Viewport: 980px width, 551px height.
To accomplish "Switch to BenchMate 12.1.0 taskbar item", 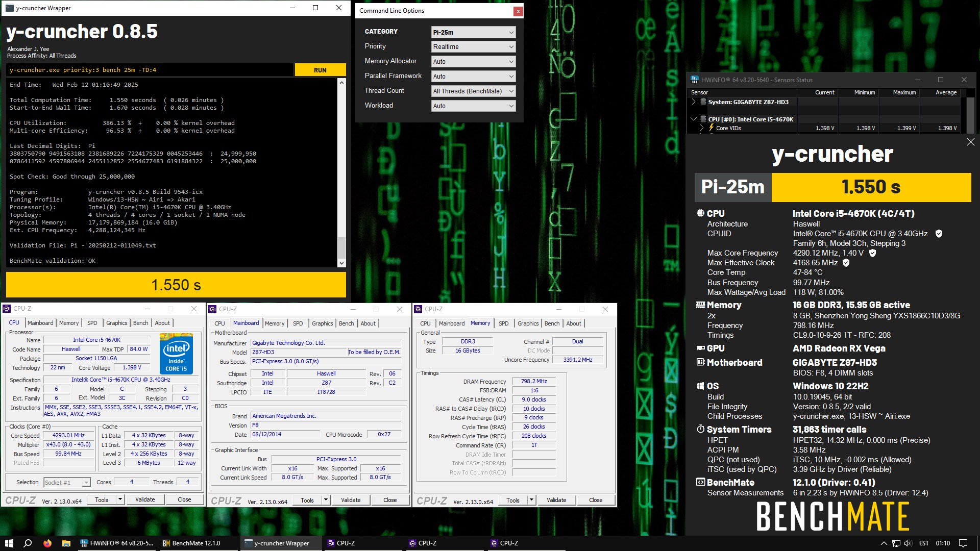I will (198, 543).
